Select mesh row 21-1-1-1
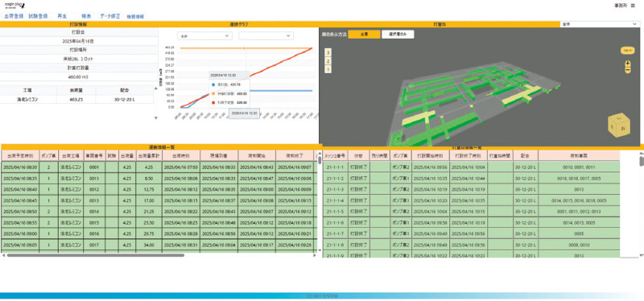The height and width of the screenshot is (301, 644). [471, 167]
